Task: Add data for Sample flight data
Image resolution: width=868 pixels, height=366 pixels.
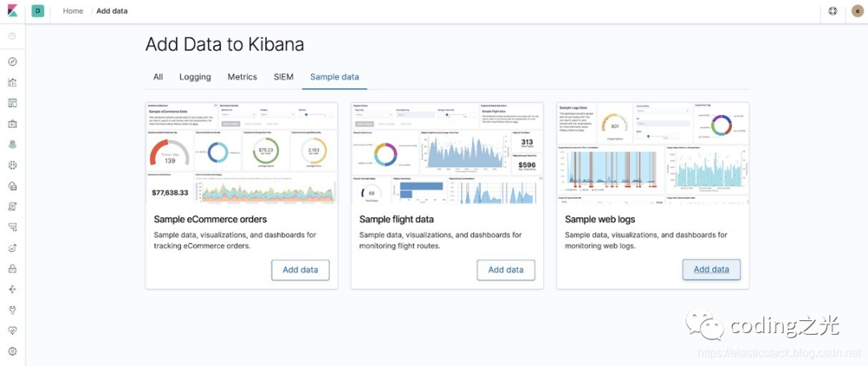Action: click(x=506, y=269)
